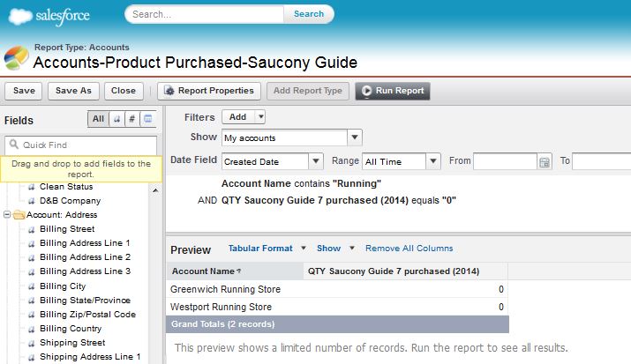
Task: Open the Created Date field dropdown
Action: coord(316,161)
